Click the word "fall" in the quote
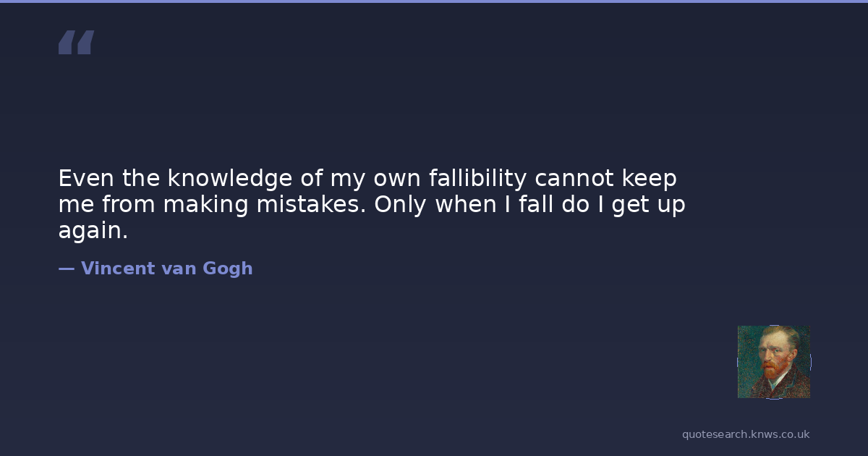 pos(537,205)
